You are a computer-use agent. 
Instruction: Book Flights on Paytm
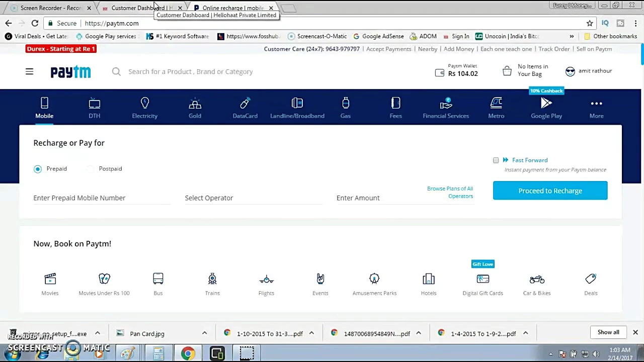pyautogui.click(x=266, y=284)
